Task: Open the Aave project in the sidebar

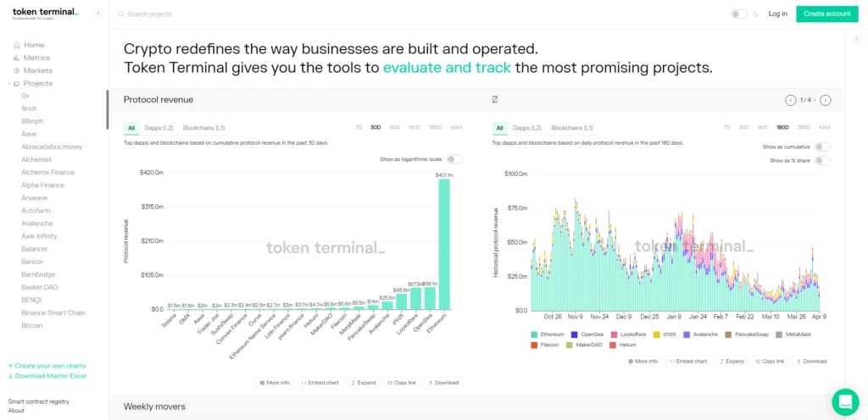Action: pyautogui.click(x=29, y=135)
